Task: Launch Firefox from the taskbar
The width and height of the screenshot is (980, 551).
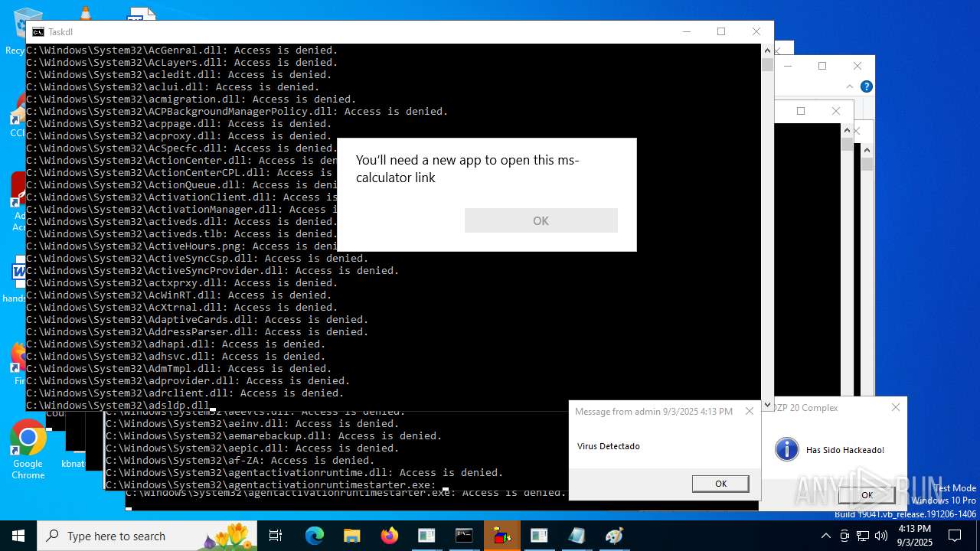Action: [x=390, y=536]
